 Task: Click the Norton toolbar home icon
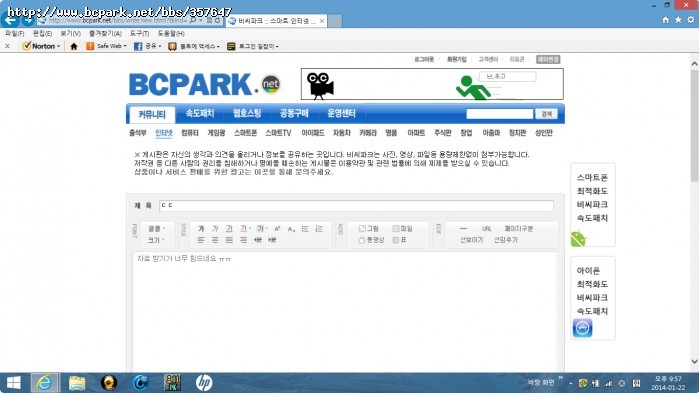click(x=74, y=46)
